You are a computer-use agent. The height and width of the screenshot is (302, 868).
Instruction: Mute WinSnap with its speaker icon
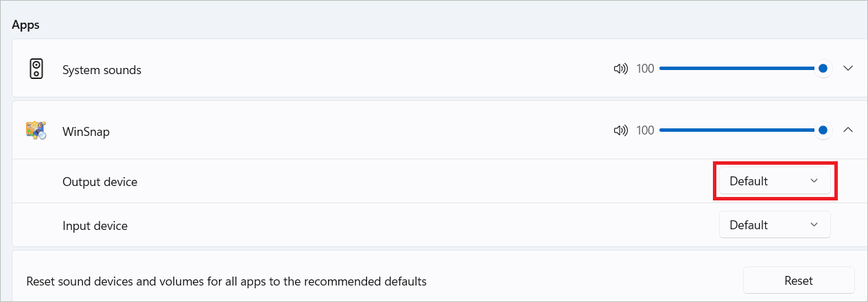[620, 130]
